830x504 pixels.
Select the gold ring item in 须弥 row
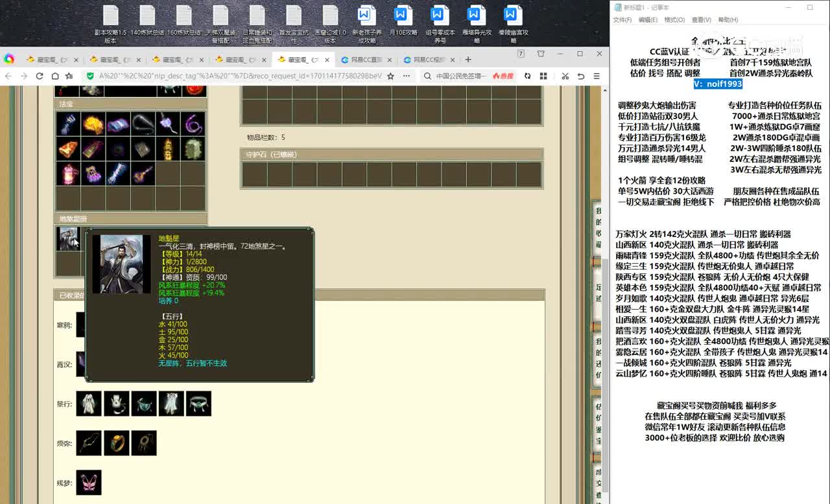coord(116,443)
